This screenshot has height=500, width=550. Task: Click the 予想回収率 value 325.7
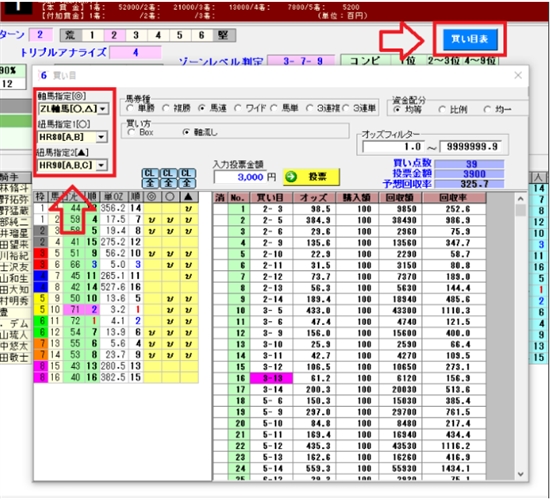pos(469,184)
